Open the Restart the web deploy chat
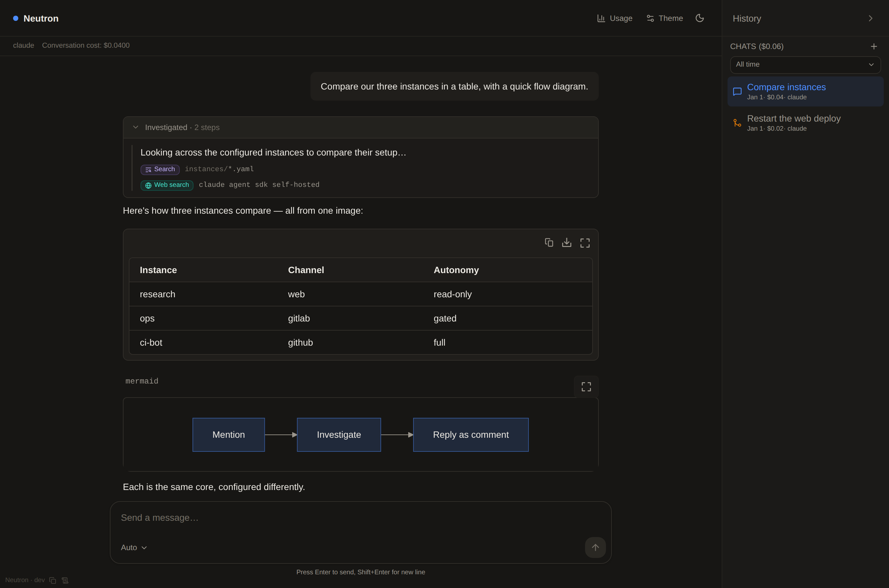Viewport: 889px width, 588px height. 805,123
